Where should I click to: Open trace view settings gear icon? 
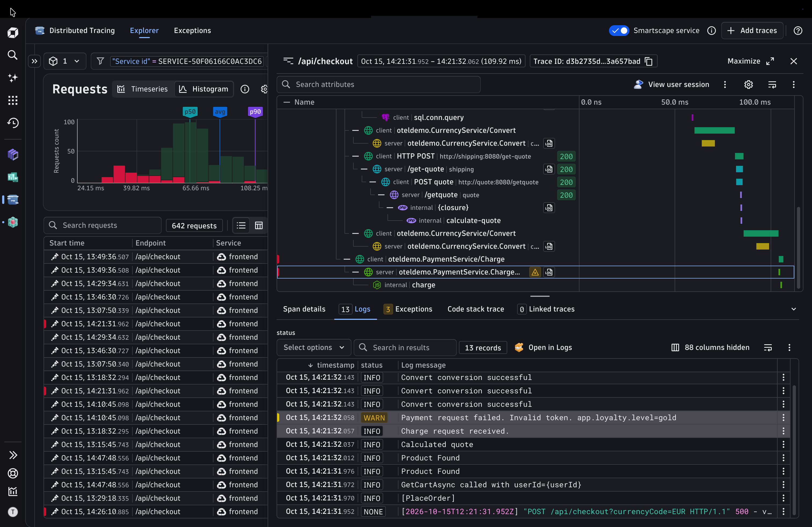point(748,85)
